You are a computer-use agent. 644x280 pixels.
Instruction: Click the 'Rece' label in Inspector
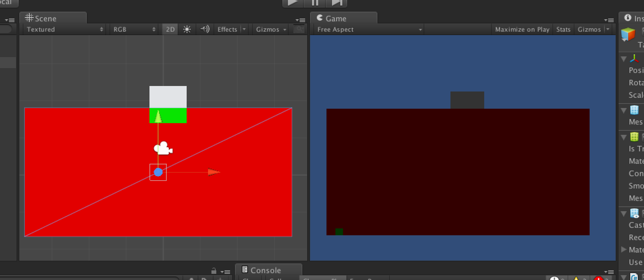pyautogui.click(x=636, y=237)
